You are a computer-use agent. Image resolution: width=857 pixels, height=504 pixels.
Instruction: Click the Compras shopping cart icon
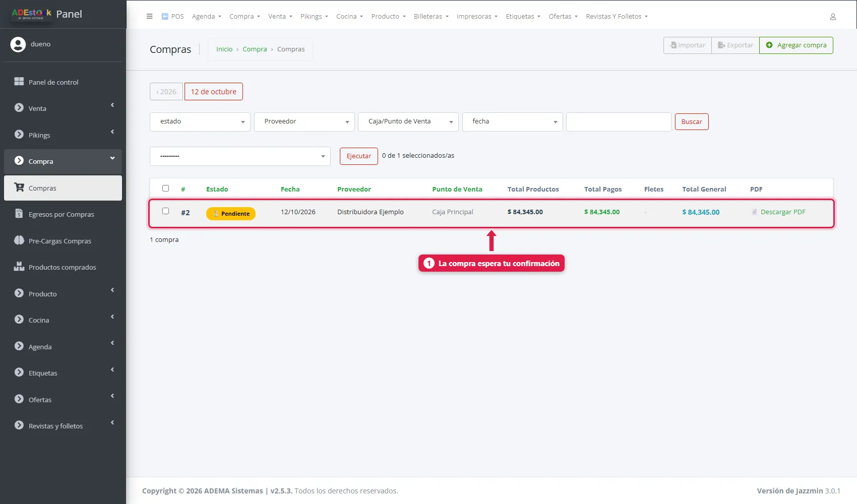tap(19, 187)
